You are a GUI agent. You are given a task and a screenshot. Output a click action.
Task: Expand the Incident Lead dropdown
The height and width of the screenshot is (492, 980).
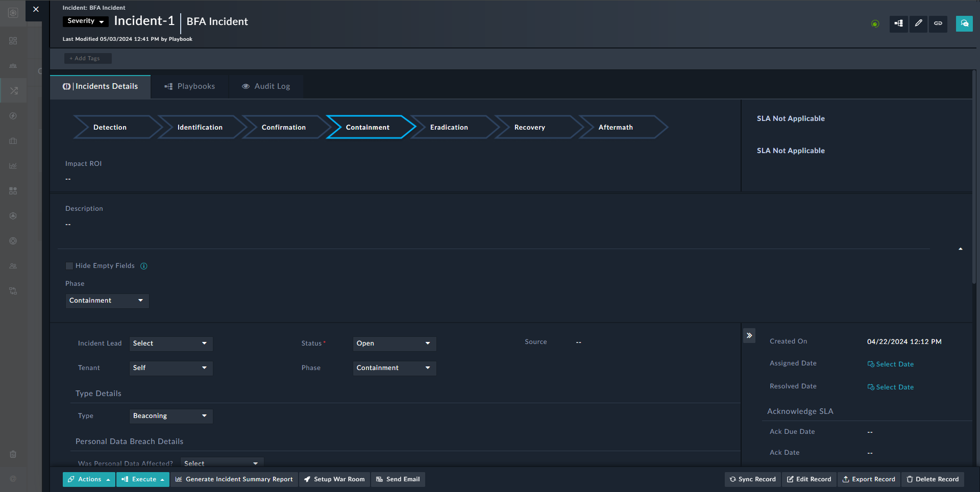tap(170, 343)
